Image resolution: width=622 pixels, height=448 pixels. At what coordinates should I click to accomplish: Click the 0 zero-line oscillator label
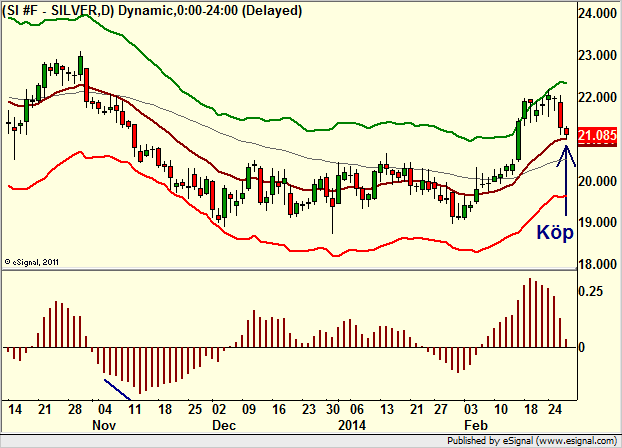coord(582,347)
